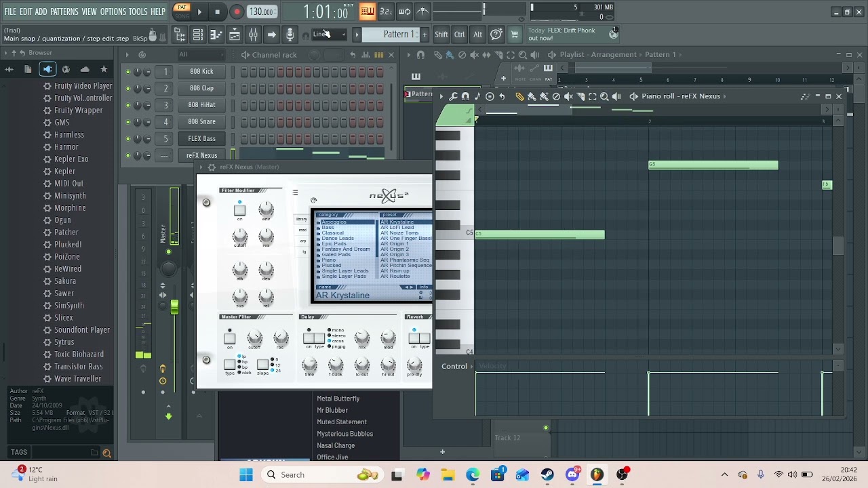Click the microphone recording icon in toolbar
This screenshot has width=868, height=488.
click(290, 35)
